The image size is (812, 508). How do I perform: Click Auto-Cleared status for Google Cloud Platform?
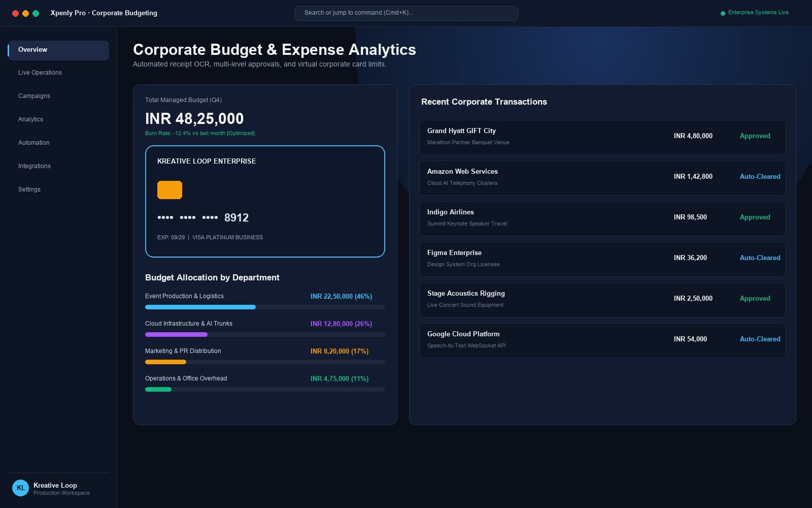point(760,339)
